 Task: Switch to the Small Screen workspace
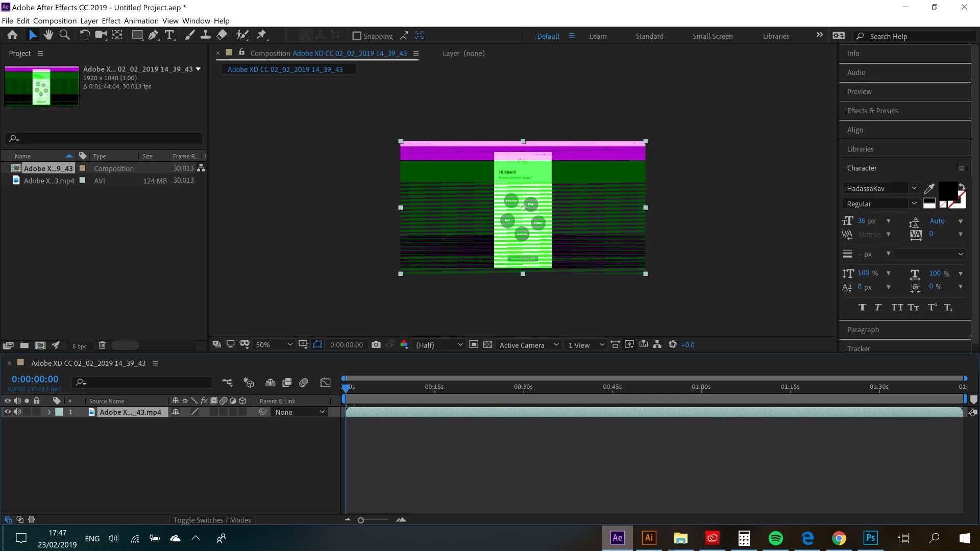(712, 36)
